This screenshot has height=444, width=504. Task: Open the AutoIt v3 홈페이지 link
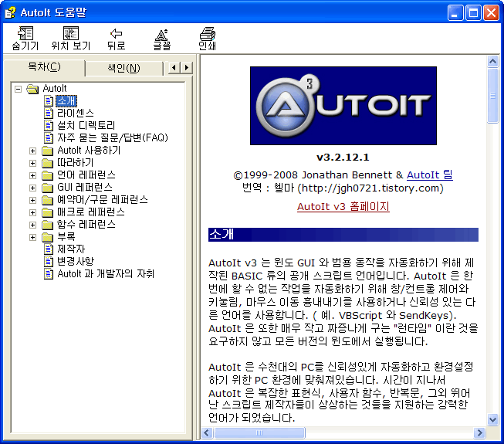[x=343, y=206]
